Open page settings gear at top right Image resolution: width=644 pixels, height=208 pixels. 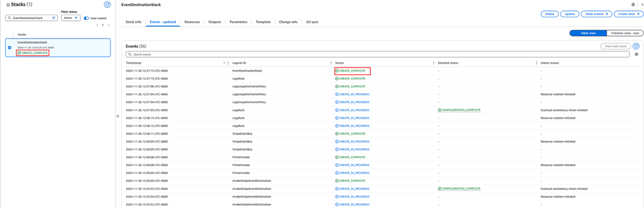click(x=633, y=4)
